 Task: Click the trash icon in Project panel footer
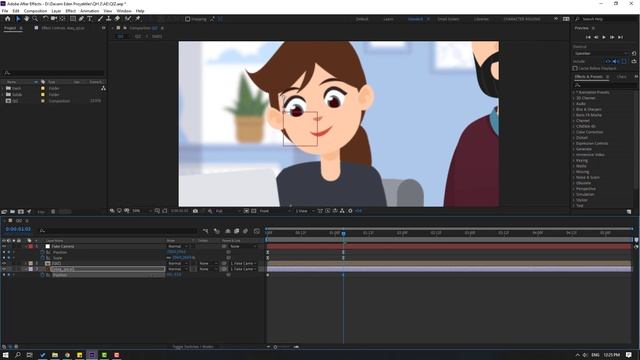(53, 212)
